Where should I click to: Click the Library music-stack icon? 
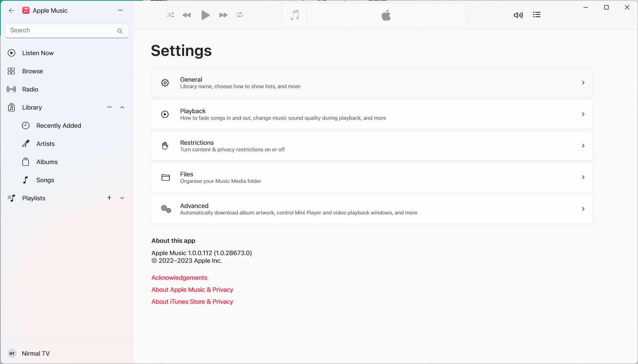pyautogui.click(x=12, y=107)
